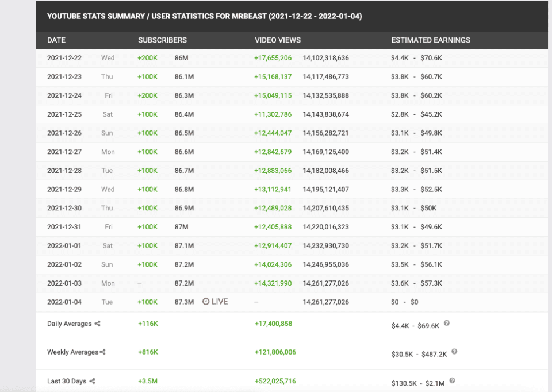Select the 87.3M subscriber count

click(184, 301)
